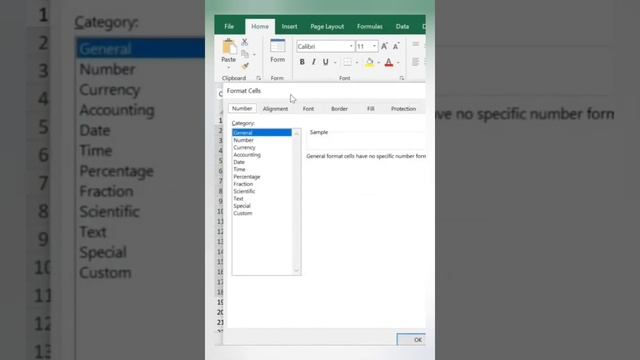Choose Percentage in the dialog's category list
The height and width of the screenshot is (360, 640).
pyautogui.click(x=262, y=177)
